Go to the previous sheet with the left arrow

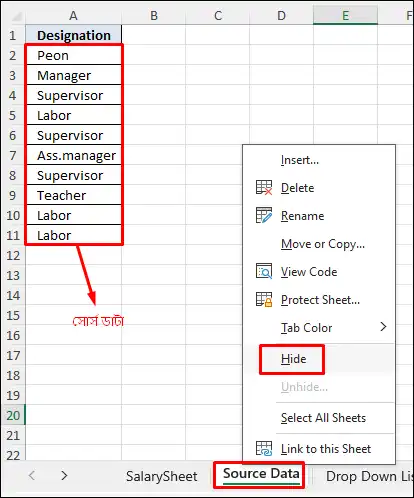tap(32, 475)
